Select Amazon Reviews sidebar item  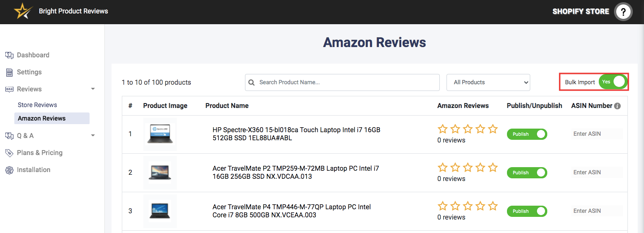point(42,118)
